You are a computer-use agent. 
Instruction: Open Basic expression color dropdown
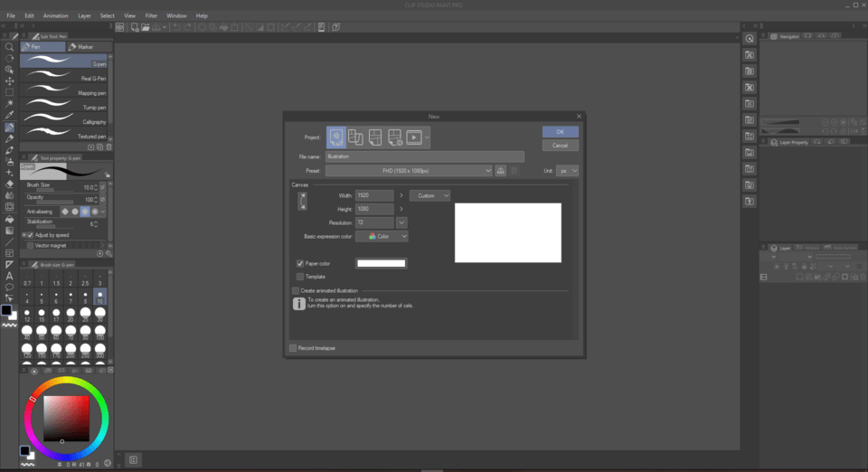click(x=382, y=236)
